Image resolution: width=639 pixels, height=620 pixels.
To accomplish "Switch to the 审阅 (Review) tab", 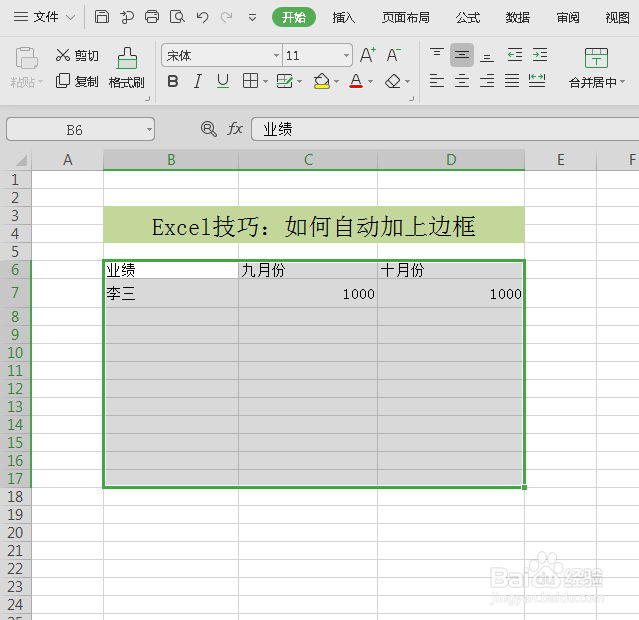I will click(568, 17).
